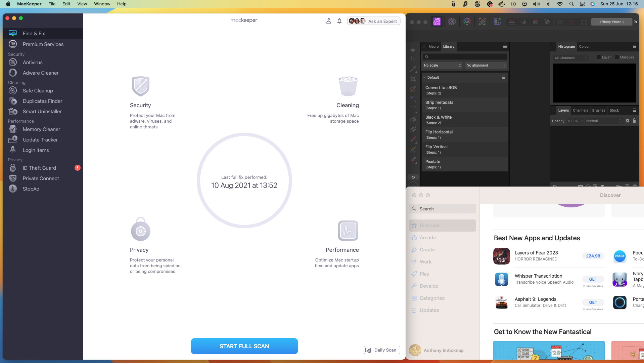Viewport: 644px width, 363px height.
Task: Open Spotlight search in menu bar
Action: tap(571, 4)
